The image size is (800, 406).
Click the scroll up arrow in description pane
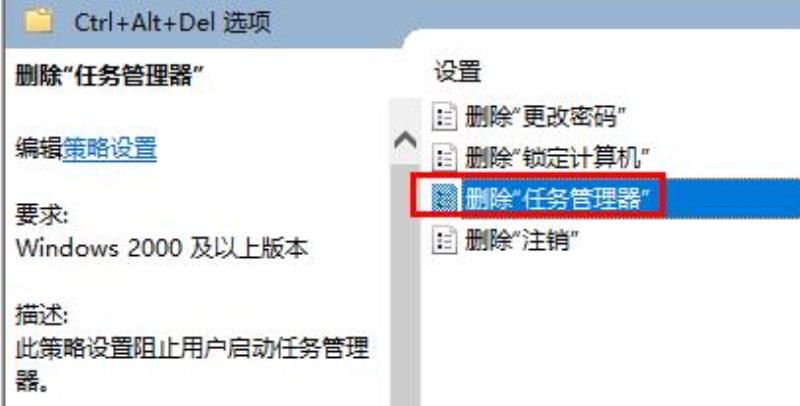point(405,139)
